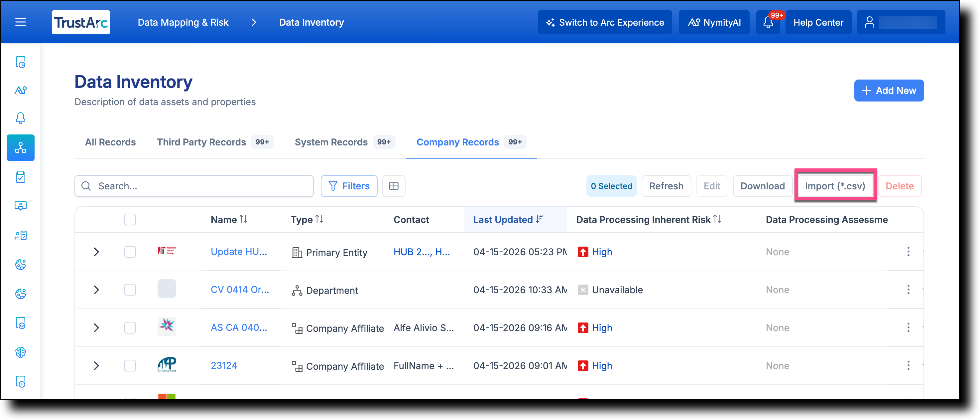Open the NymityAI sidebar icon
This screenshot has height=420, width=980.
(21, 90)
